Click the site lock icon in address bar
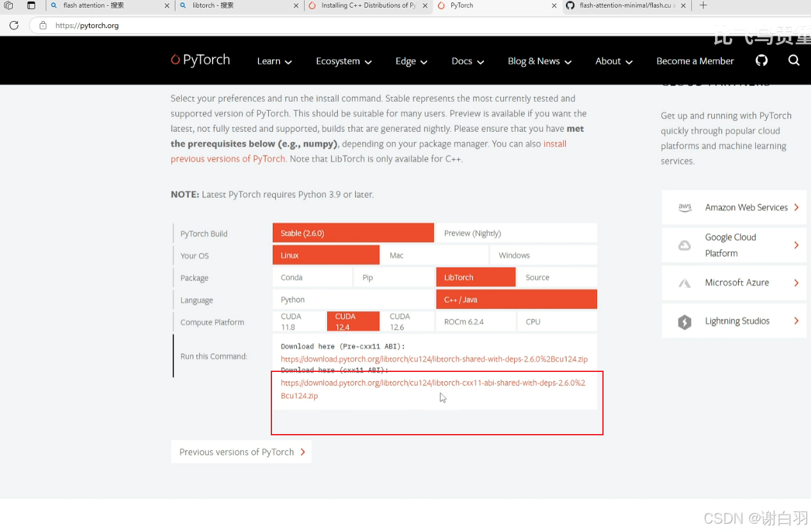Image resolution: width=811 pixels, height=532 pixels. (x=43, y=26)
